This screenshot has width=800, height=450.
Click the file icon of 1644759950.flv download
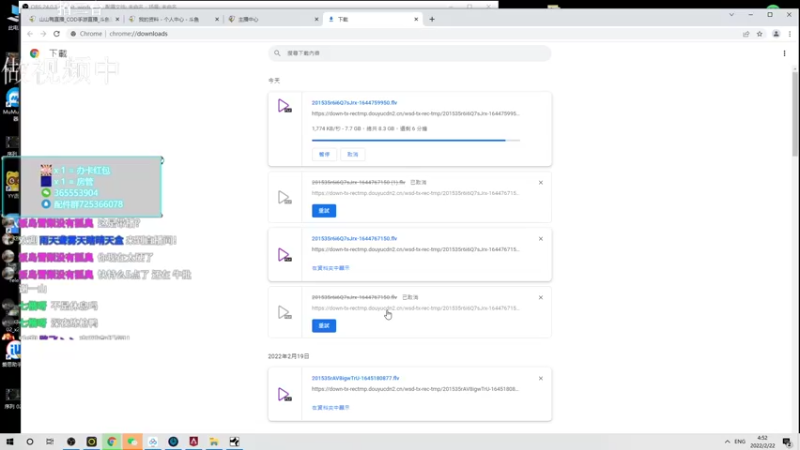[x=285, y=106]
